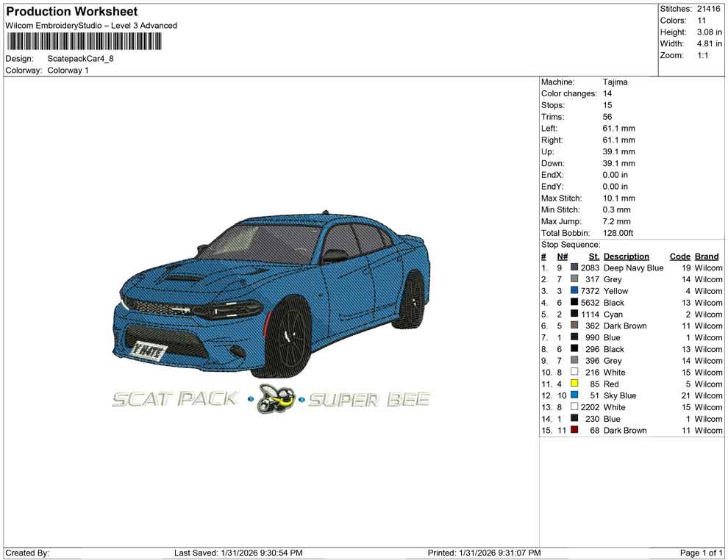Click the Brand column header

coord(707,256)
